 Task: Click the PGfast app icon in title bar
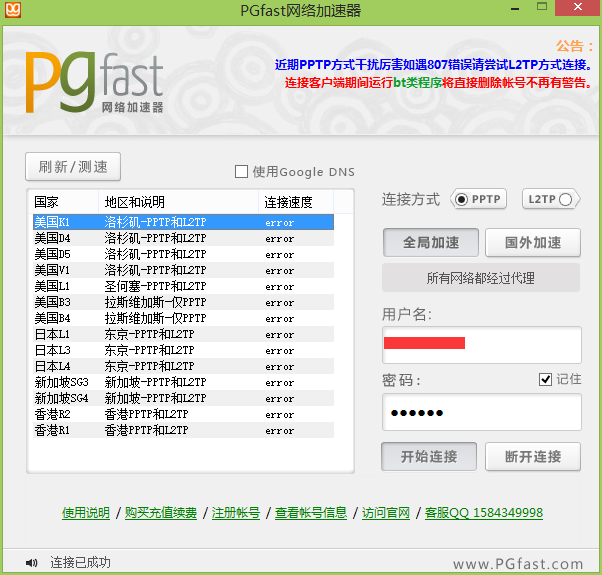[13, 10]
